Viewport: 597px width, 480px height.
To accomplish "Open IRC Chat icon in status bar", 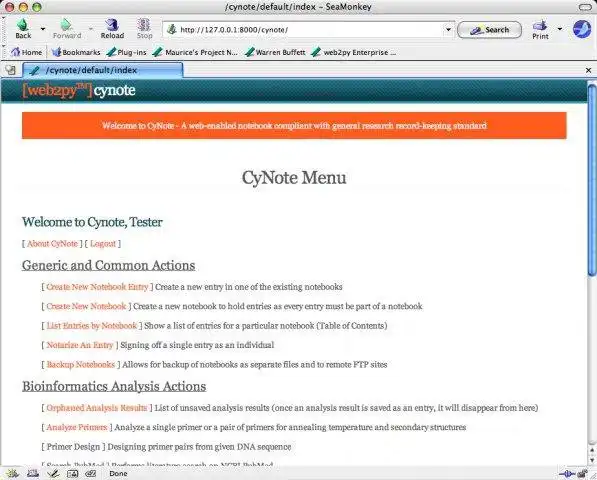I will pos(91,474).
